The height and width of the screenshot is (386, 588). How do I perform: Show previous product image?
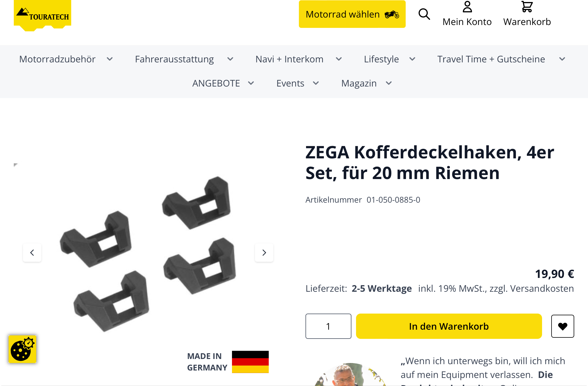pyautogui.click(x=32, y=253)
